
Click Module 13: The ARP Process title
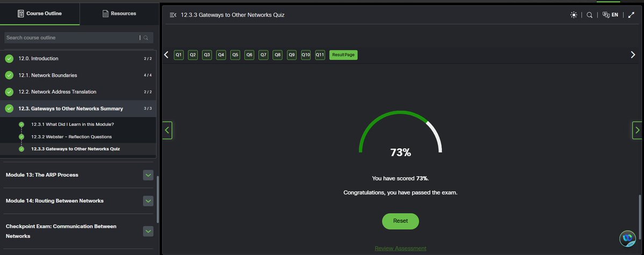[x=42, y=175]
